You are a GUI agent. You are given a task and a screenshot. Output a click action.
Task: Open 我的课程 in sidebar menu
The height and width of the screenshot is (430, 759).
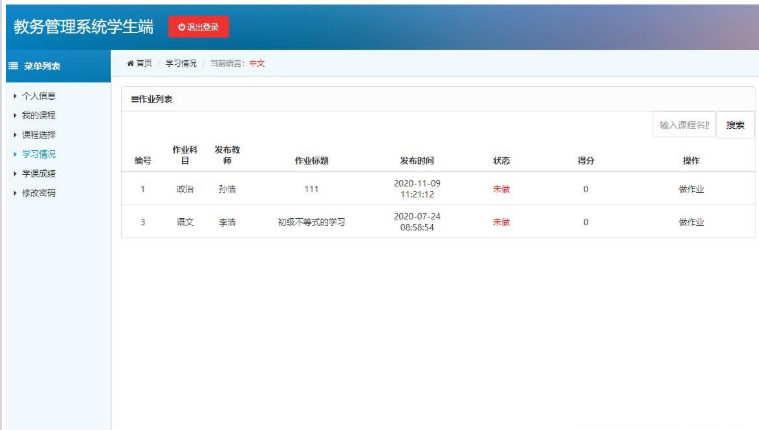pos(39,115)
